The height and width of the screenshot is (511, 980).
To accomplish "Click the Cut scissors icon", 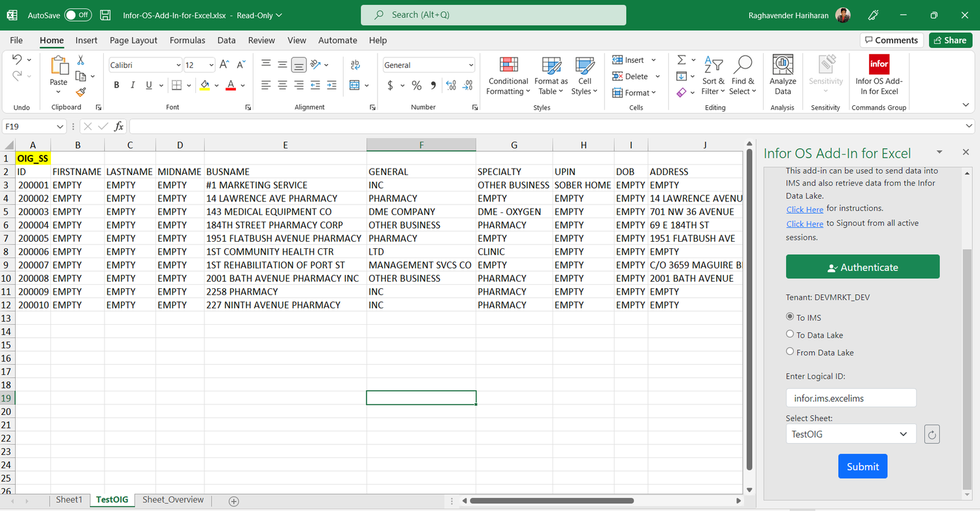I will (81, 60).
